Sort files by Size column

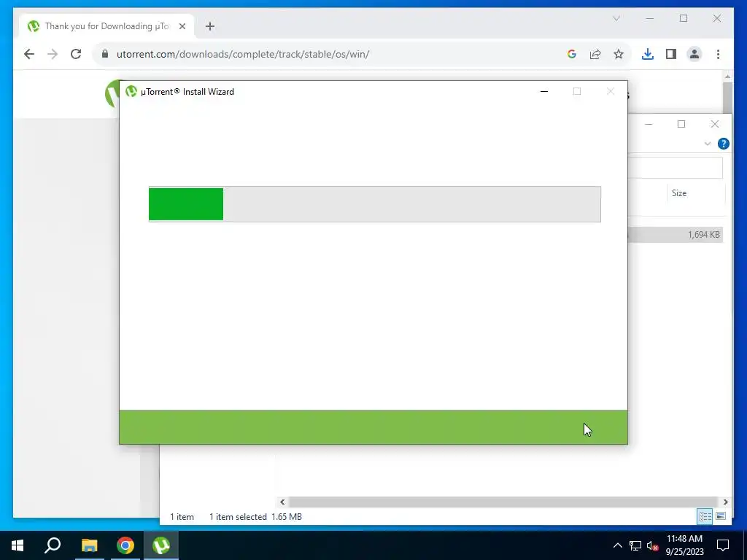[679, 192]
